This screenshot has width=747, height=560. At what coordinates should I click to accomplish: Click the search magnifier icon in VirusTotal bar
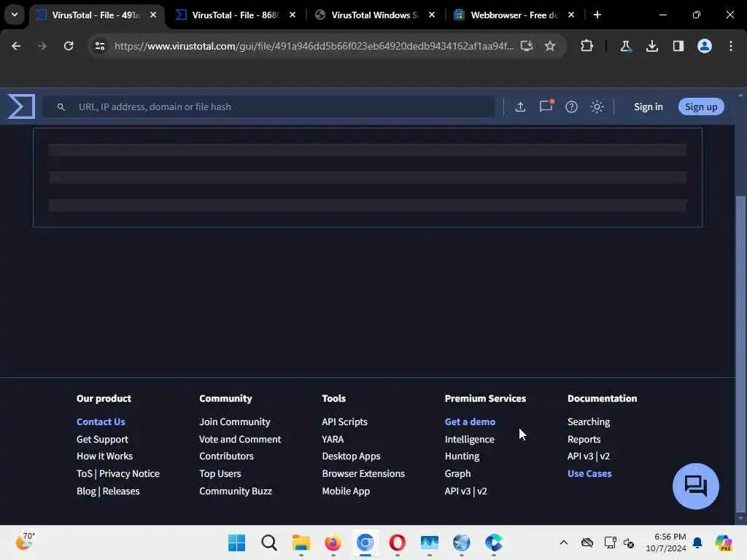pyautogui.click(x=61, y=106)
